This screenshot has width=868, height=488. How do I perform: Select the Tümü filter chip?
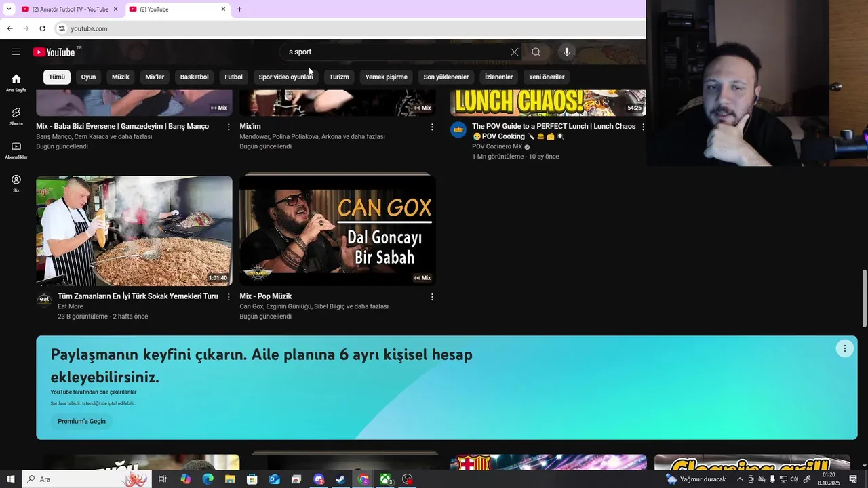click(x=57, y=77)
